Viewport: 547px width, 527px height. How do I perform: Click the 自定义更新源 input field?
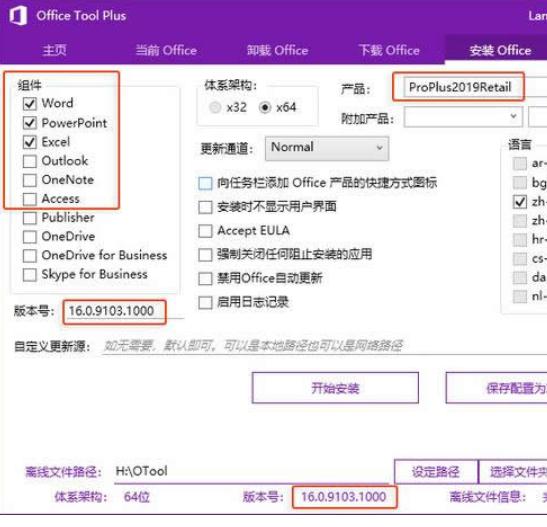[324, 346]
